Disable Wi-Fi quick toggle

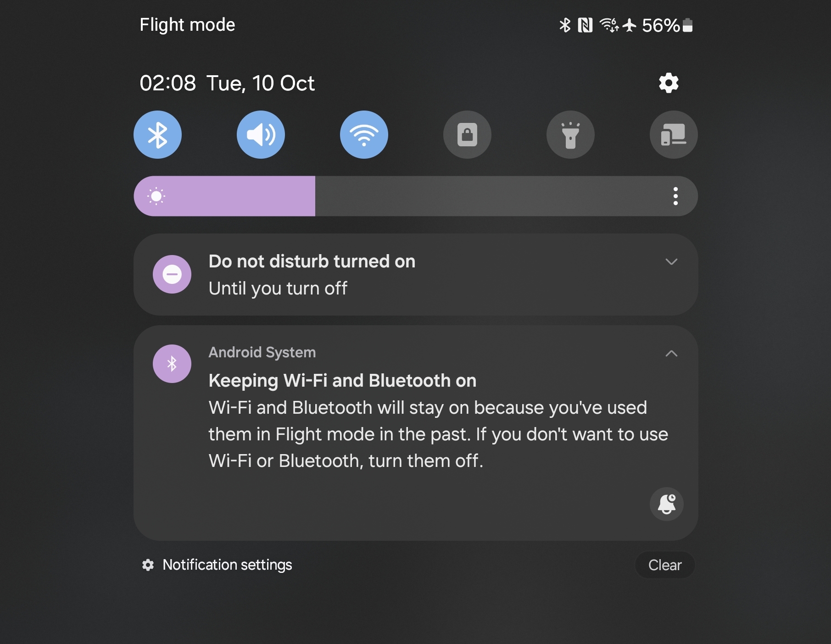point(364,135)
